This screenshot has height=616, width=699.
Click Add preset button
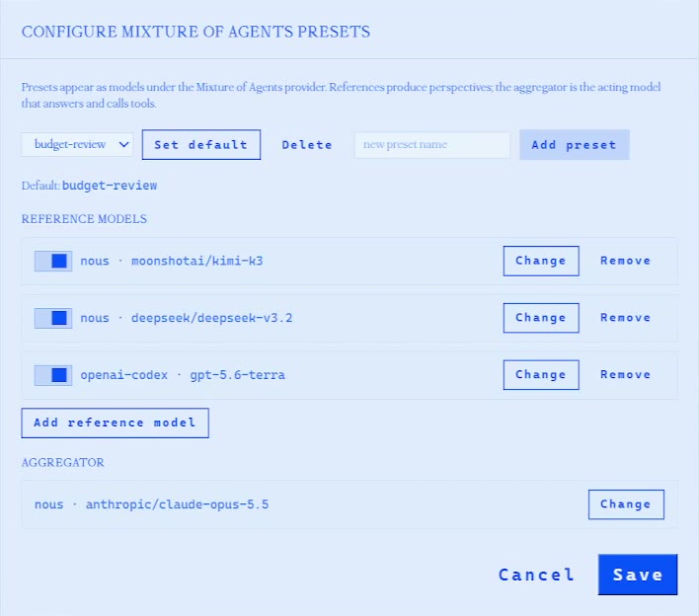point(575,144)
